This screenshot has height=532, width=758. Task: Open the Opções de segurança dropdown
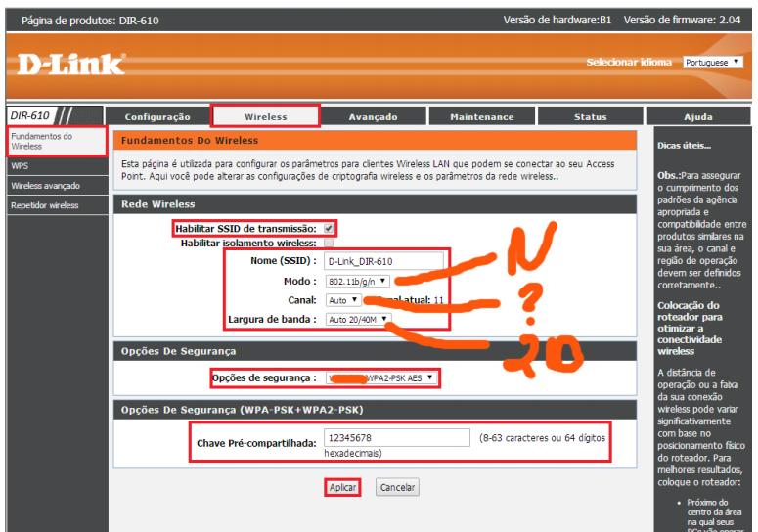coord(380,377)
